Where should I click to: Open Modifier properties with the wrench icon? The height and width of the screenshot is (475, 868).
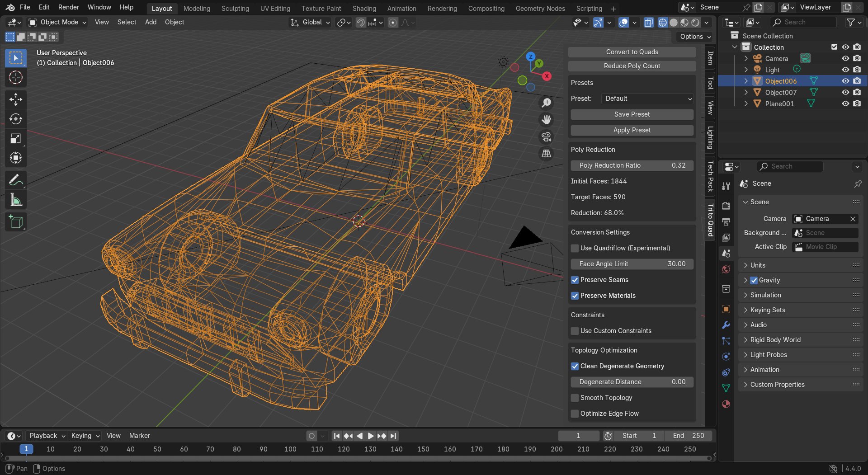click(x=726, y=325)
